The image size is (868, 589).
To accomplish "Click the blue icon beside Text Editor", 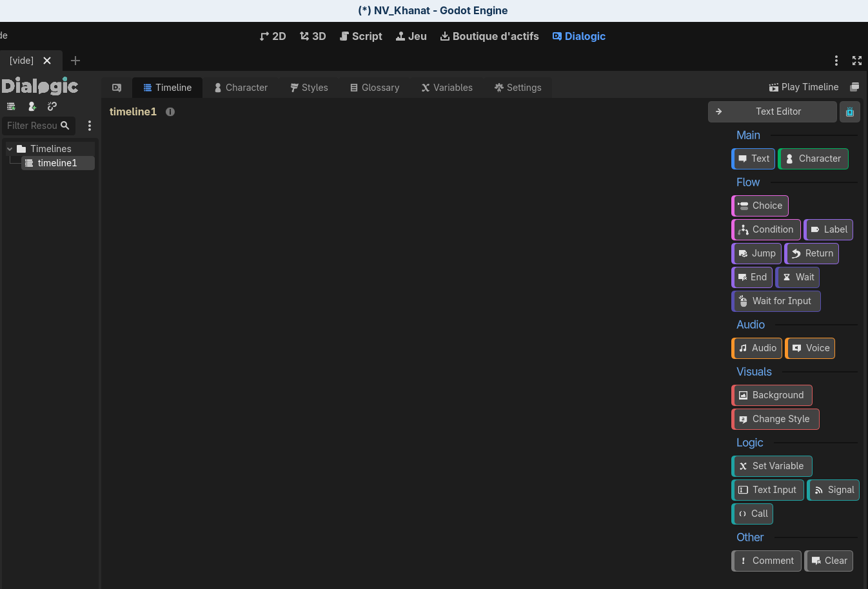I will tap(850, 111).
